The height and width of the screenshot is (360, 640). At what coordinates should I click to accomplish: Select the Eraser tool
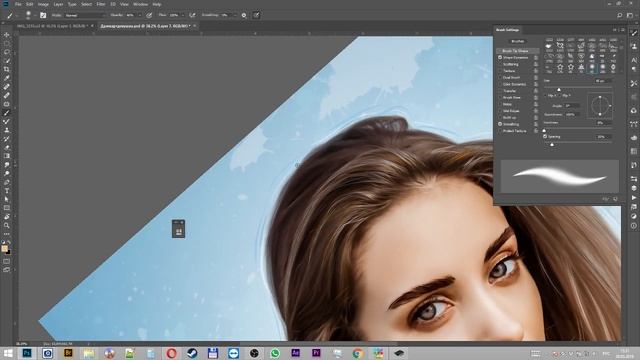(7, 147)
